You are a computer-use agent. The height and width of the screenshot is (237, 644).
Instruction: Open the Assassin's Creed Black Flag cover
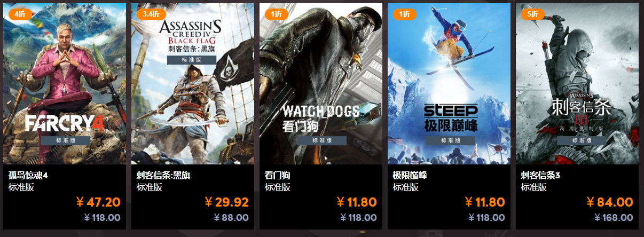[x=193, y=84]
